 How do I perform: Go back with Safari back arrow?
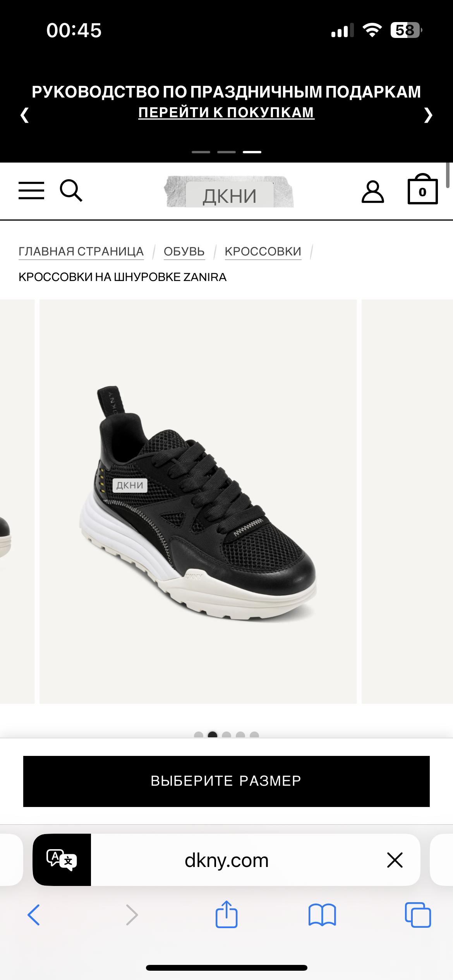34,915
